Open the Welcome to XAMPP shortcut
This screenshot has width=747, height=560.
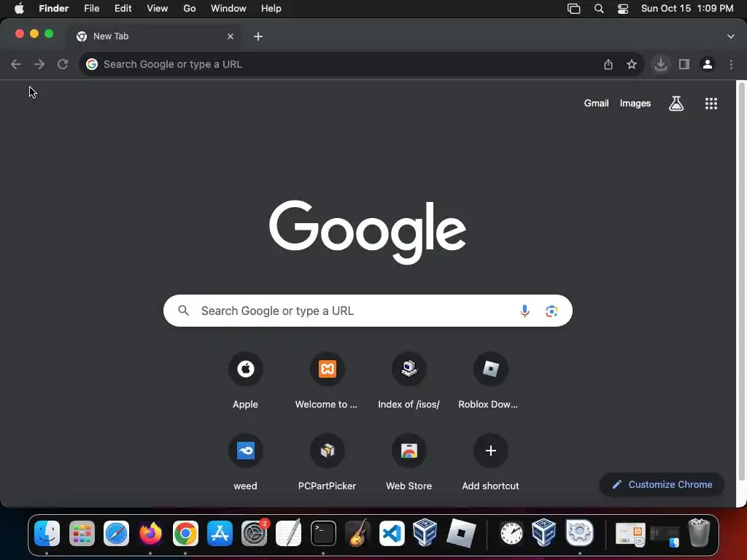tap(327, 381)
